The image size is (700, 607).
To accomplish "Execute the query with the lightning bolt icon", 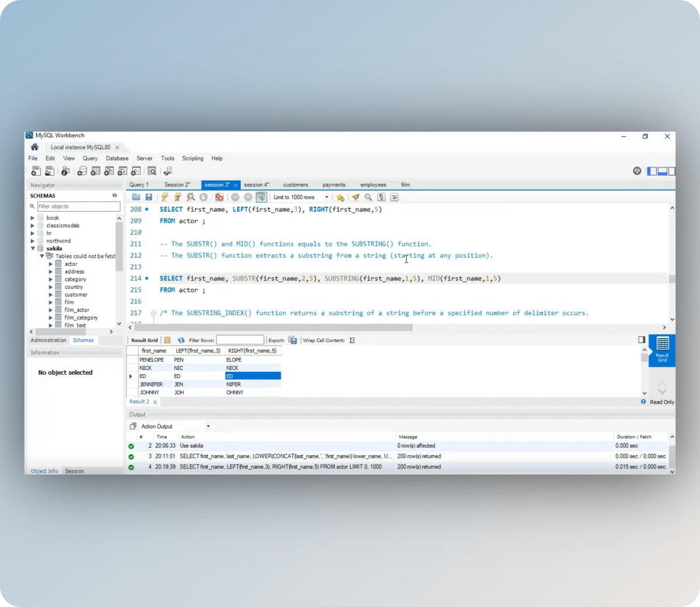I will point(164,197).
